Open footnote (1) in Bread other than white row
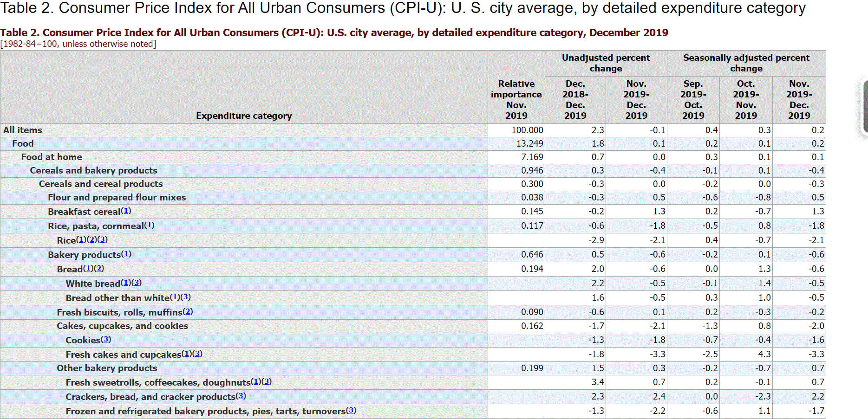 pyautogui.click(x=175, y=297)
